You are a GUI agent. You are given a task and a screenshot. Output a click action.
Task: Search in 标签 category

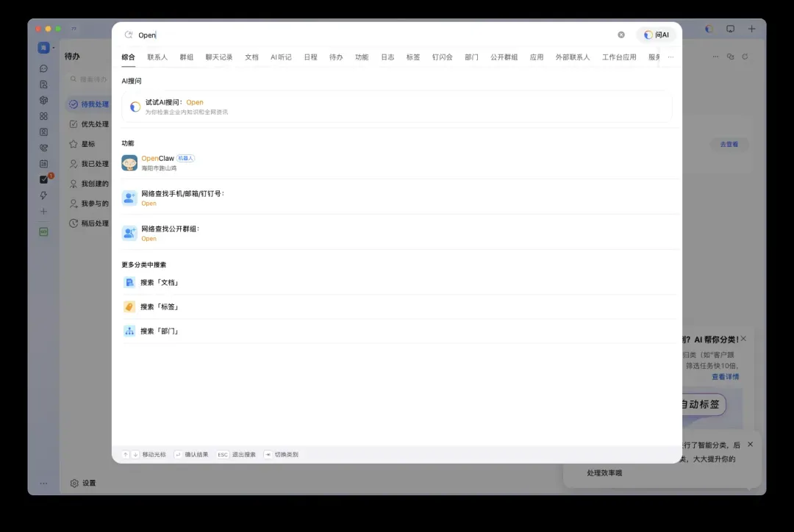coord(399,306)
